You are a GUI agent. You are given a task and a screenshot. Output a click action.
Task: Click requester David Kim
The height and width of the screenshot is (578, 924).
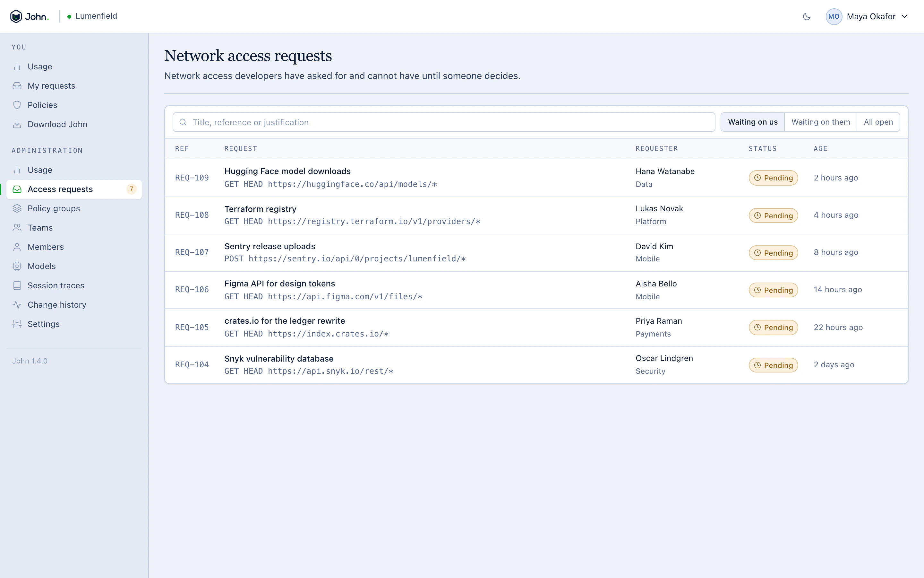coord(654,247)
